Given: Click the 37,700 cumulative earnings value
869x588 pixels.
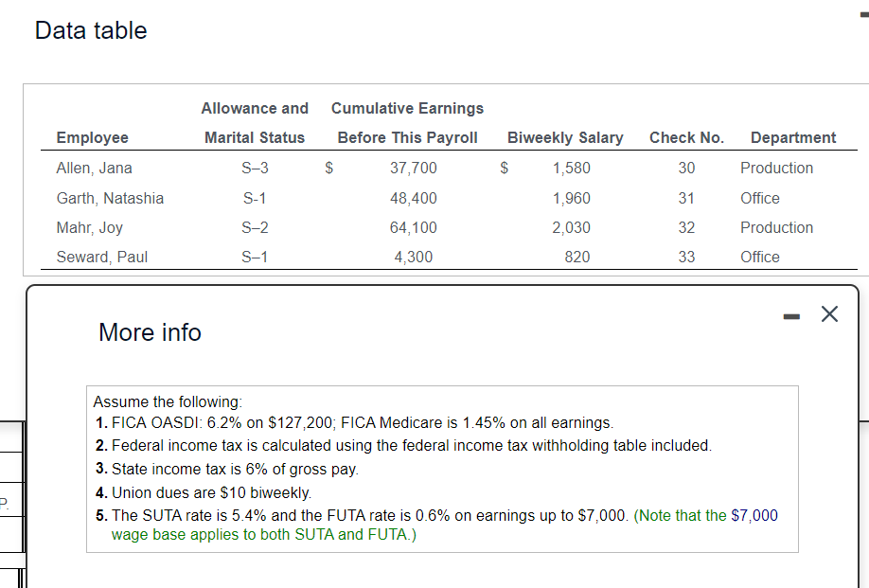Looking at the screenshot, I should point(414,168).
